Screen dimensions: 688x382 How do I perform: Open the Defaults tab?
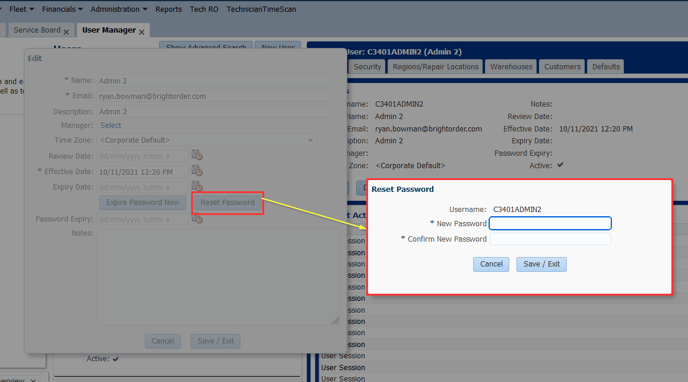click(606, 67)
